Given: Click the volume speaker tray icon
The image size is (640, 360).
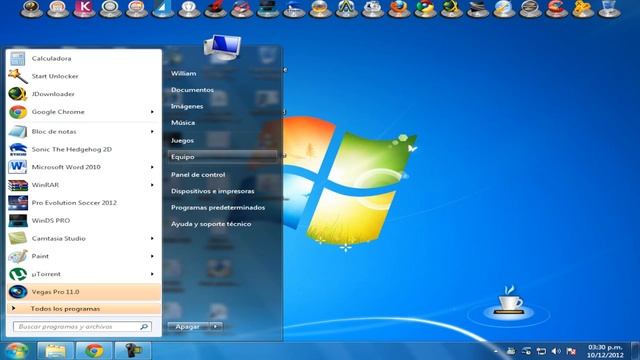Looking at the screenshot, I should tap(556, 351).
